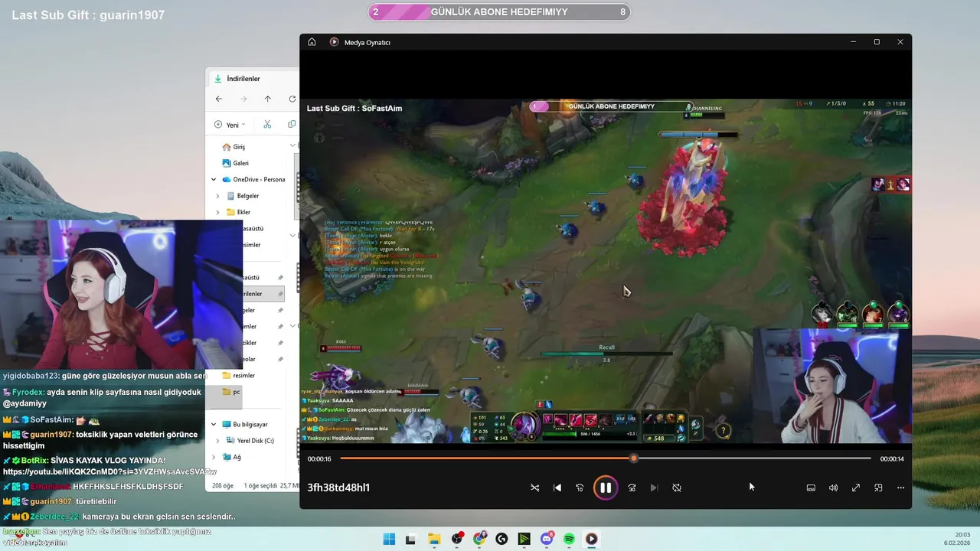Expand the Belgeler folder node

(x=218, y=196)
